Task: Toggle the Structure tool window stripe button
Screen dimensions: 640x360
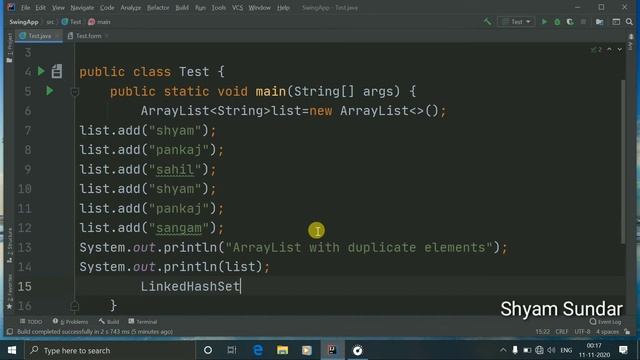Action: point(9,245)
